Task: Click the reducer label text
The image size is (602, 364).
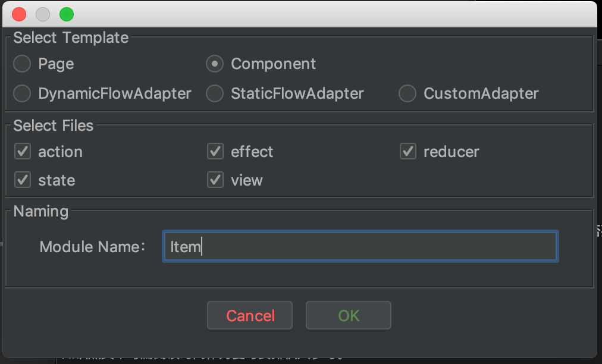Action: tap(451, 152)
